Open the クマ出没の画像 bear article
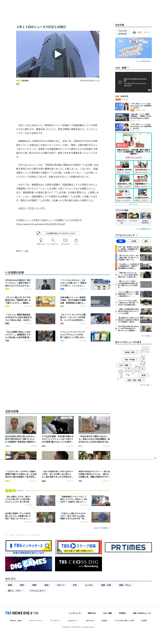 [x=57, y=432]
